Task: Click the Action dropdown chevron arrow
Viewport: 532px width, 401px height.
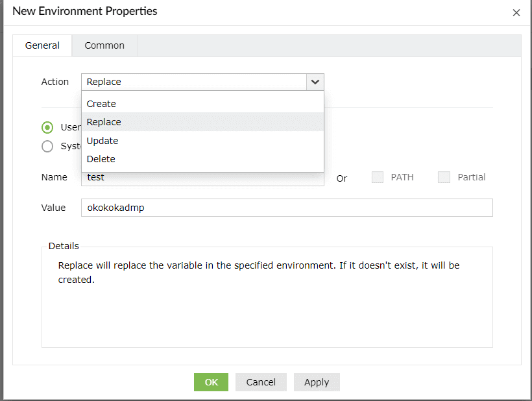Action: [315, 82]
